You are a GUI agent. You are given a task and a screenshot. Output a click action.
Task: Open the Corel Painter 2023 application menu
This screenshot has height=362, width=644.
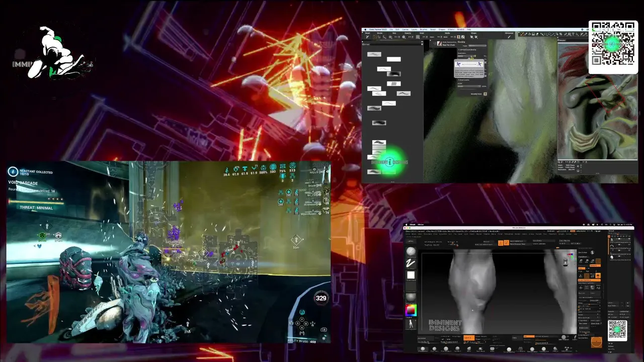(378, 30)
